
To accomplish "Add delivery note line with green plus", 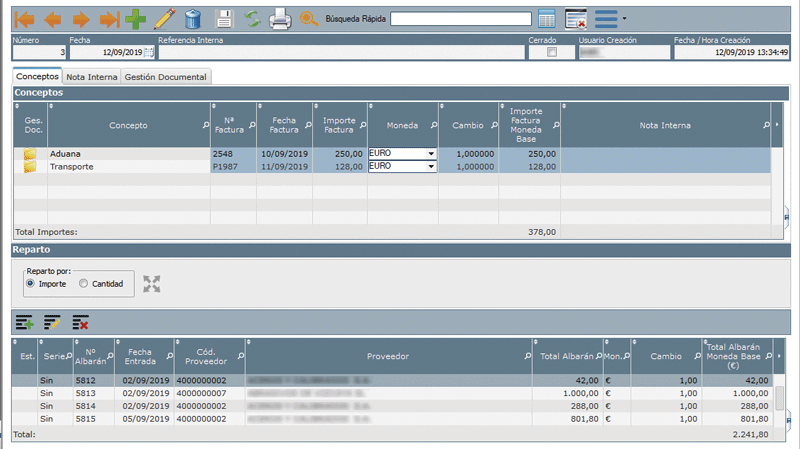I will click(x=24, y=322).
